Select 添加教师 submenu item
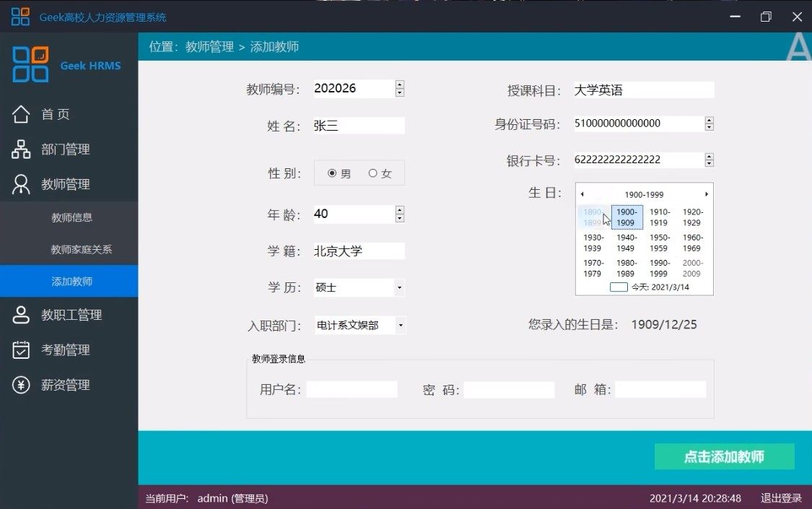 (x=69, y=281)
